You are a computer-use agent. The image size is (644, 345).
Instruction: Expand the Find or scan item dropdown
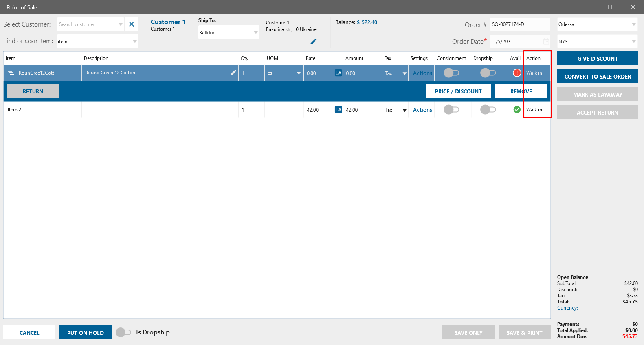point(135,42)
